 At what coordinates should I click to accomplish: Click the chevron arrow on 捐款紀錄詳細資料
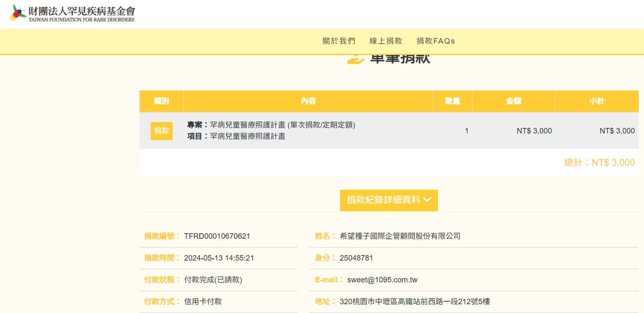427,200
